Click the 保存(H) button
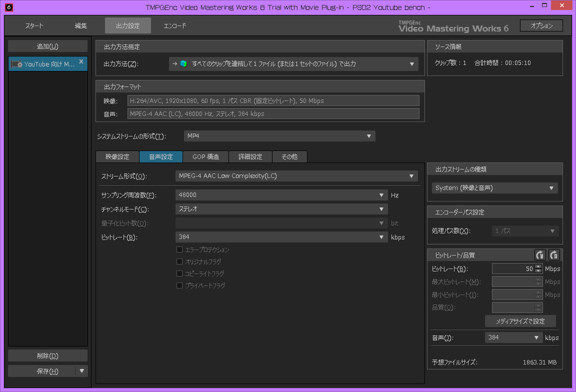This screenshot has width=576, height=392. point(42,371)
